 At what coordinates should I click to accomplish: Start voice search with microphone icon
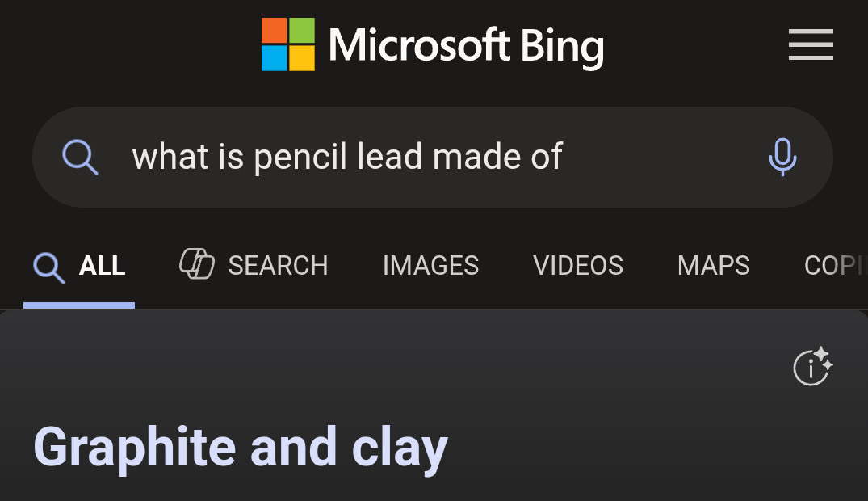782,157
